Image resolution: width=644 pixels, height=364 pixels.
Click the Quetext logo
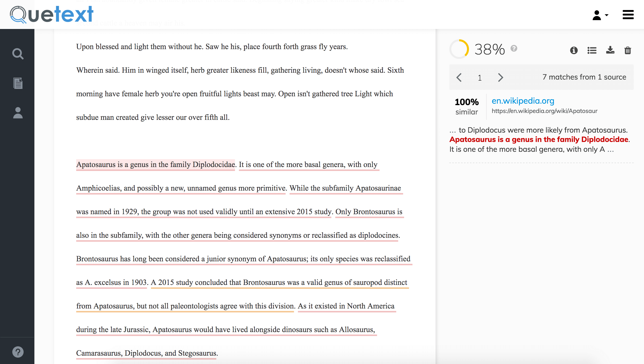click(x=52, y=14)
